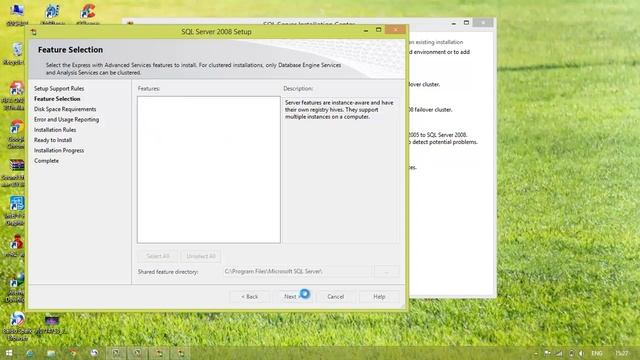Click the Shared feature directory path field

coord(297,271)
